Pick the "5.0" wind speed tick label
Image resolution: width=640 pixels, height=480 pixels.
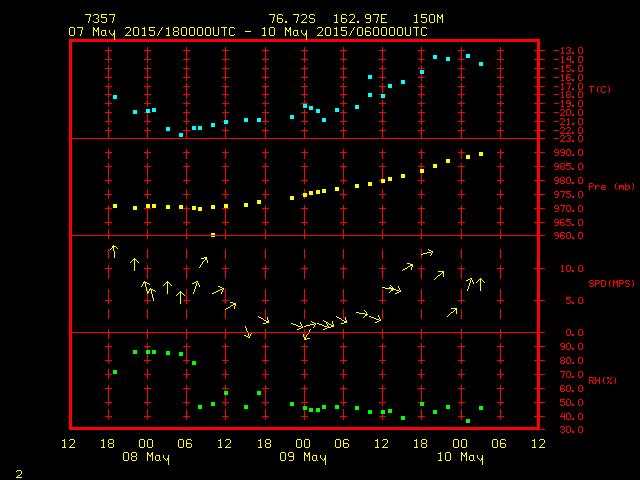[574, 301]
